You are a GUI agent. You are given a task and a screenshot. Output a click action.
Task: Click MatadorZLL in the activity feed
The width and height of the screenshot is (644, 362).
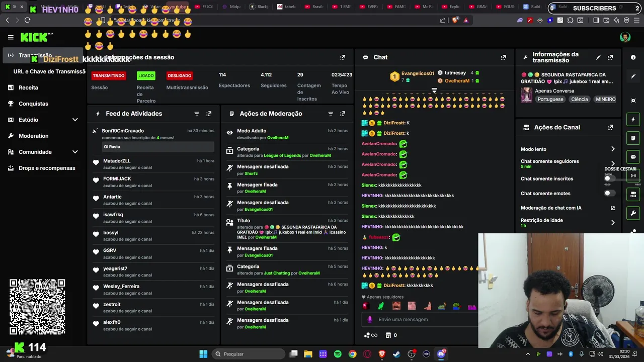click(x=117, y=161)
